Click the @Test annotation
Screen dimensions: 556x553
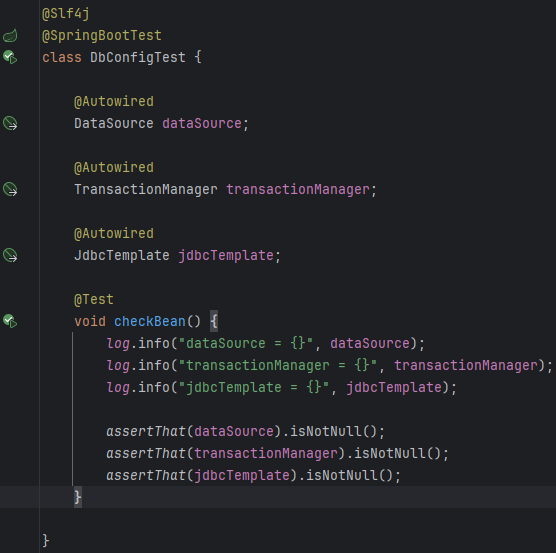[x=94, y=300]
